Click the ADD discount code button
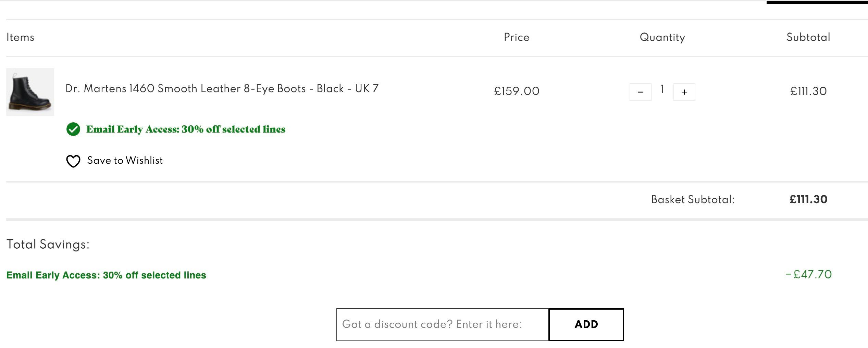The height and width of the screenshot is (348, 868). point(586,324)
